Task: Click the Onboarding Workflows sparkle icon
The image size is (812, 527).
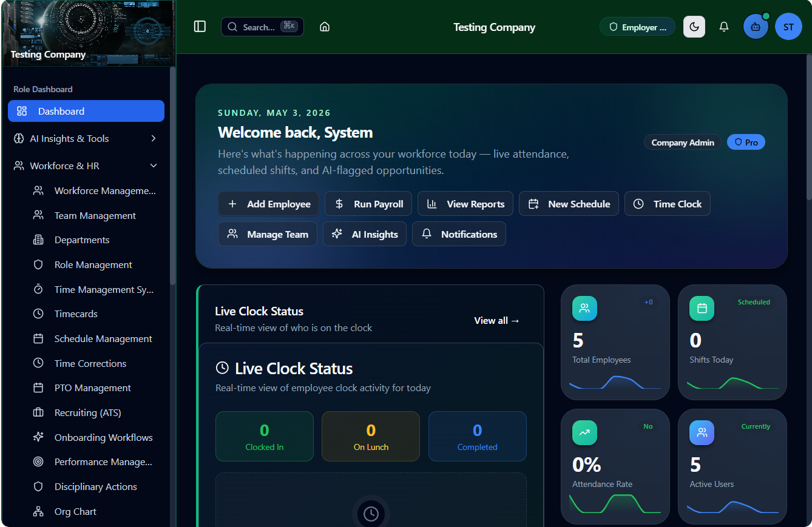Action: [38, 437]
